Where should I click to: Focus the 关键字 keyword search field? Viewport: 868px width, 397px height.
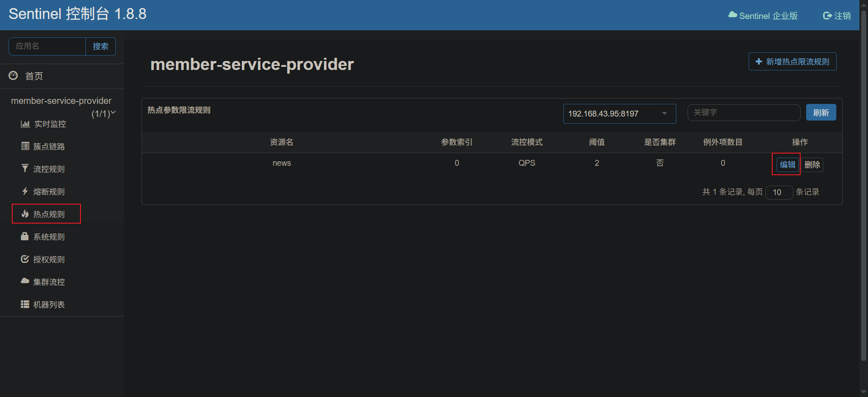[744, 112]
